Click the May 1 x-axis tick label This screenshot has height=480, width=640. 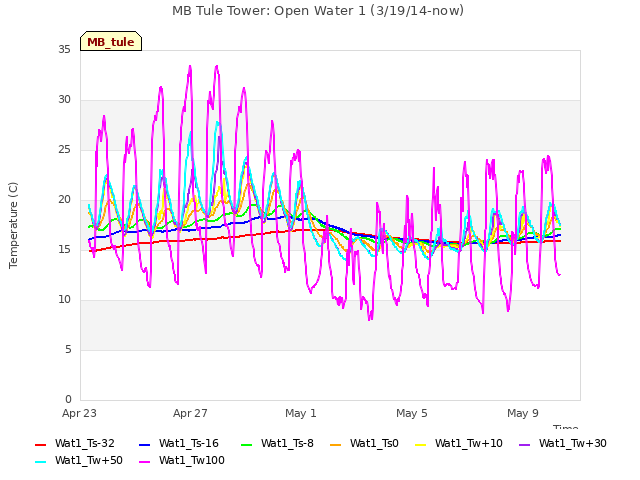click(x=301, y=413)
